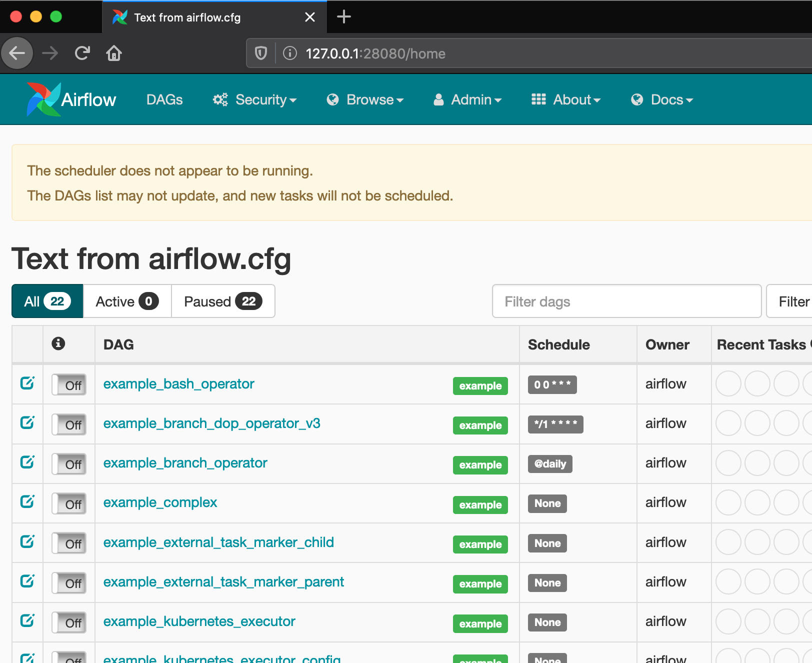Screen dimensions: 812x663
Task: Go back using the browser back arrow
Action: [17, 53]
